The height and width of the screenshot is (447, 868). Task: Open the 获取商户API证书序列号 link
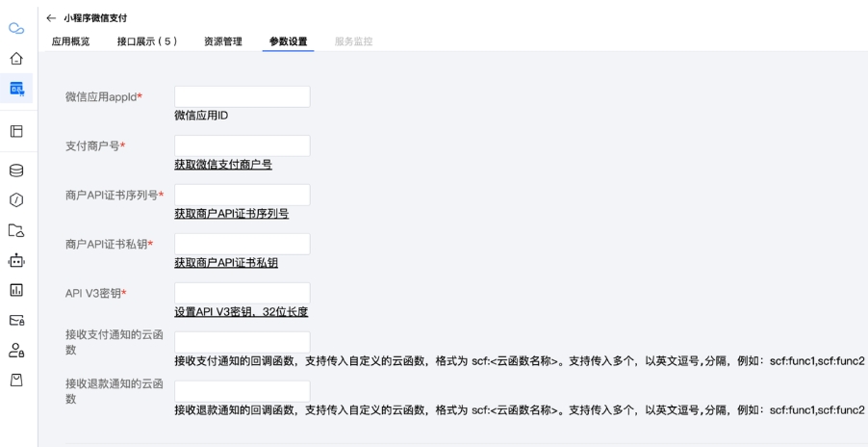click(231, 214)
